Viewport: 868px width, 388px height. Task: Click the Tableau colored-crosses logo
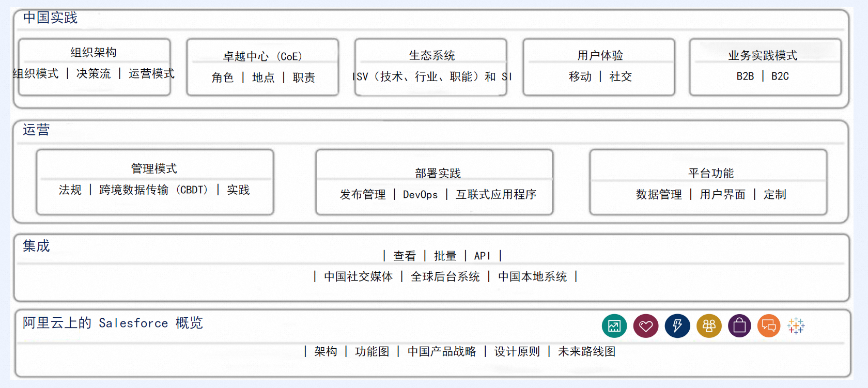tap(796, 326)
